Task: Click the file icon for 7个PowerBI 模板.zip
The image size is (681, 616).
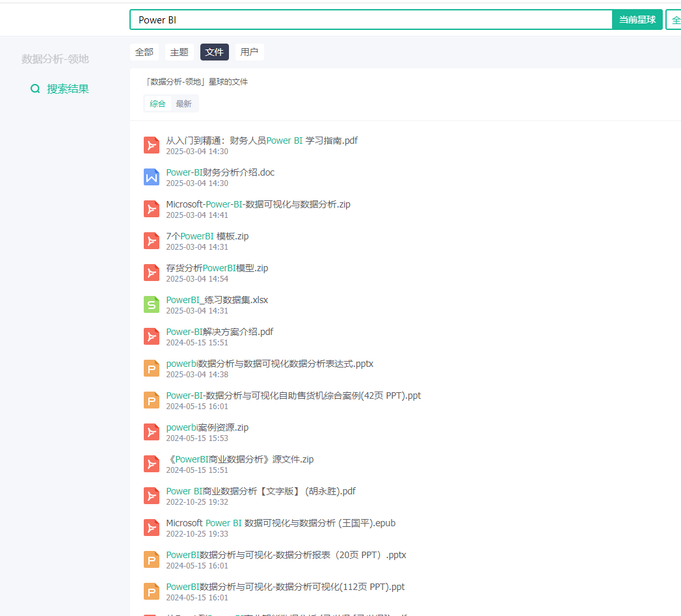Action: click(x=151, y=241)
